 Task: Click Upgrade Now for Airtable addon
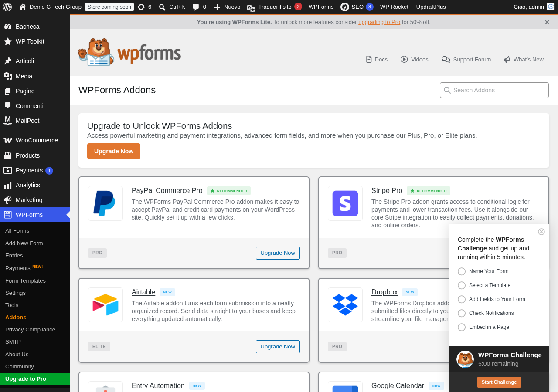pyautogui.click(x=278, y=347)
